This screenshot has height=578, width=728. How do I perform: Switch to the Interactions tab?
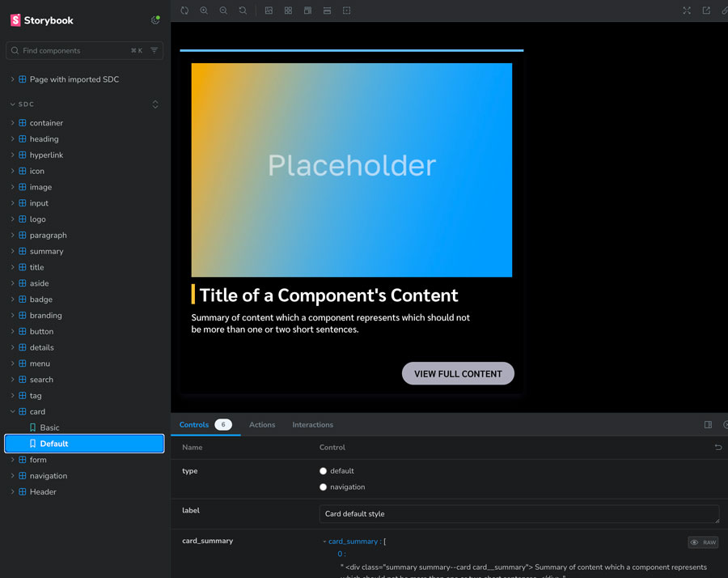coord(312,425)
